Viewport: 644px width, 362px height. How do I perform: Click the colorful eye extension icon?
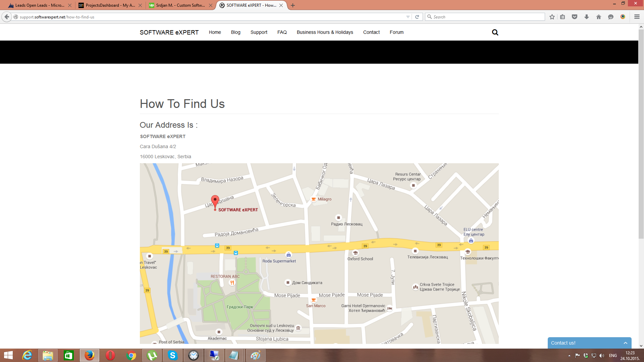coord(623,17)
